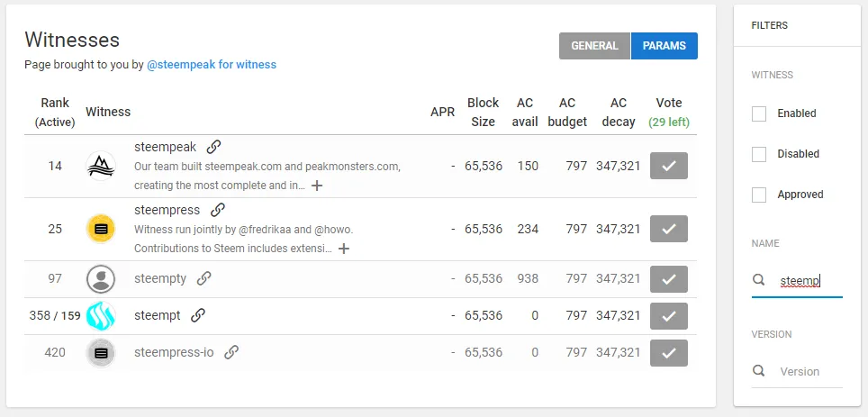Open the steempress witness name
The image size is (868, 417).
point(167,210)
